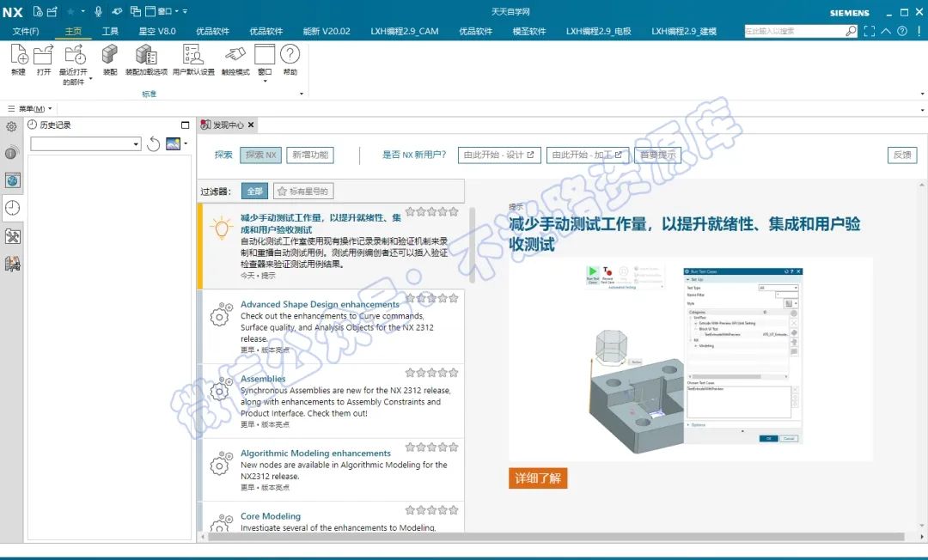
Task: Give Core Modeling item five stars
Action: click(454, 509)
